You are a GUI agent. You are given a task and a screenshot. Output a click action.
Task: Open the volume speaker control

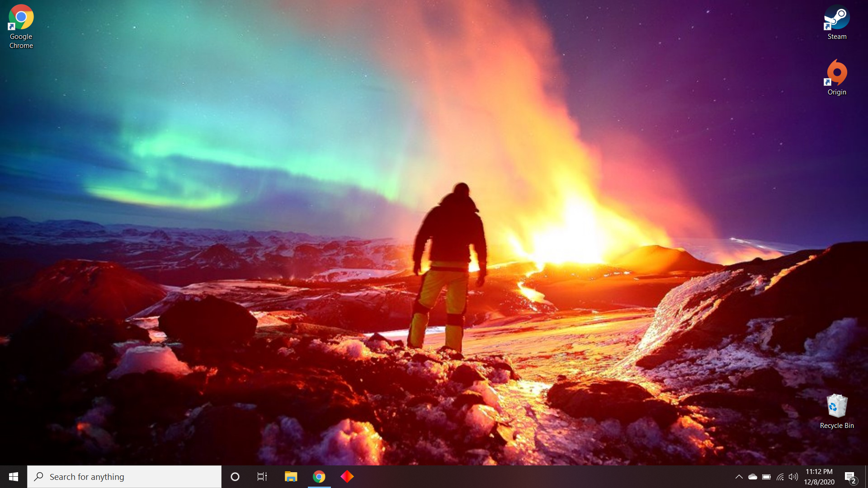tap(793, 477)
